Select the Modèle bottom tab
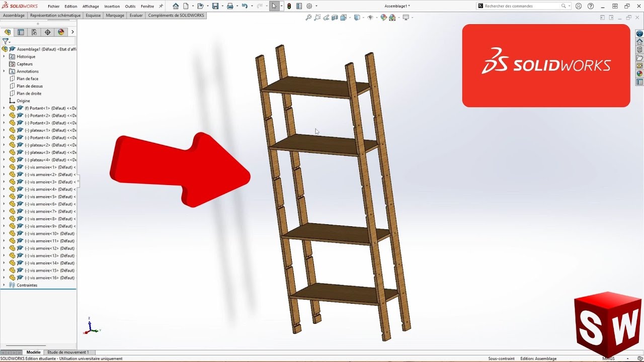The height and width of the screenshot is (362, 644). coord(34,352)
